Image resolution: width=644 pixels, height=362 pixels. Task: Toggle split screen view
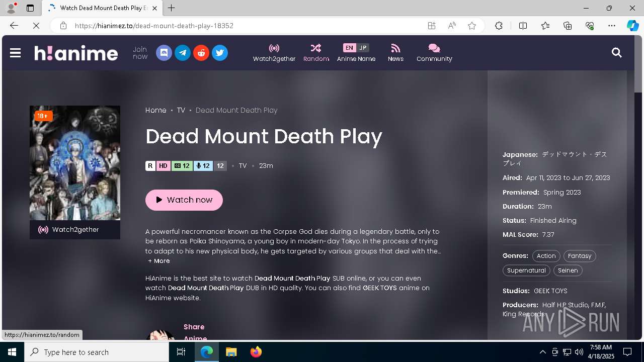coord(523,26)
